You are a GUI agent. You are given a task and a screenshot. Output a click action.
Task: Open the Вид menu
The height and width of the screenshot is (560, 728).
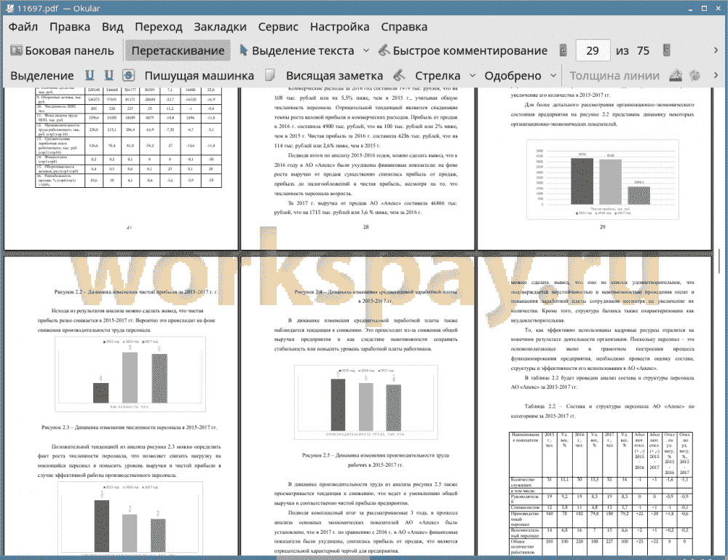(x=112, y=27)
